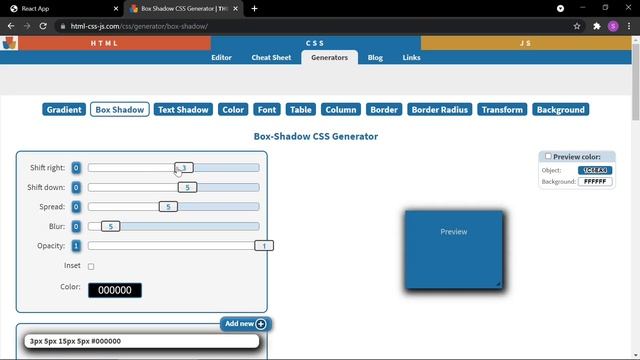Close the Box Shadow CSS Generator tab
Image resolution: width=640 pixels, height=360 pixels.
coord(236,9)
